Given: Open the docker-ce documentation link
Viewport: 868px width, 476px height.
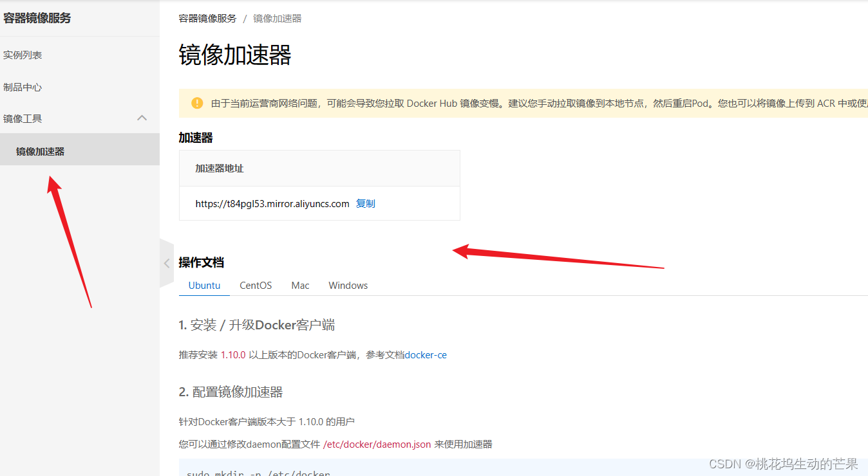Looking at the screenshot, I should point(426,355).
